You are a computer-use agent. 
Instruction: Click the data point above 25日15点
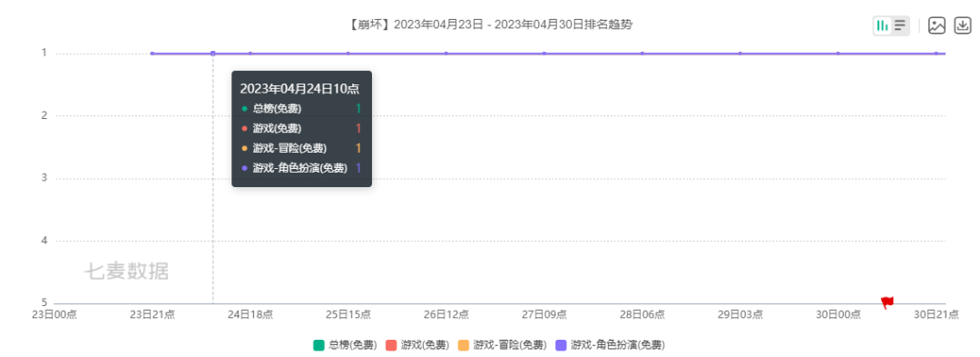348,54
